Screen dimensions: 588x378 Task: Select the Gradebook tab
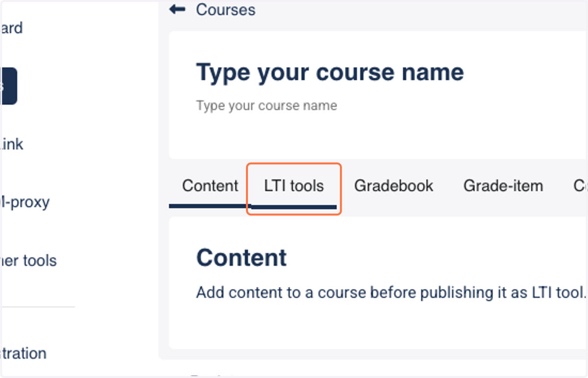point(394,186)
